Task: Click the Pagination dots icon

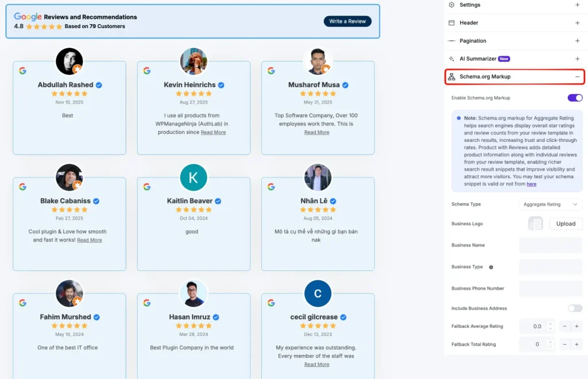Action: coord(451,41)
